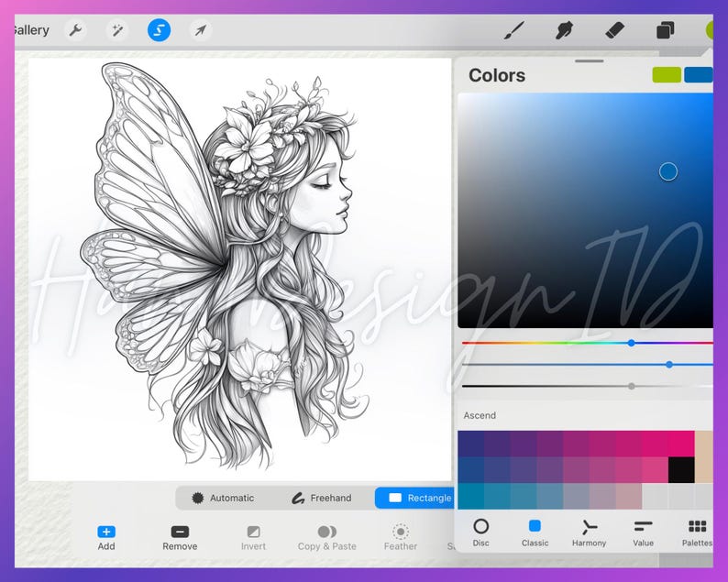
Task: Pick the dark purple first swatch in top row
Action: 470,444
